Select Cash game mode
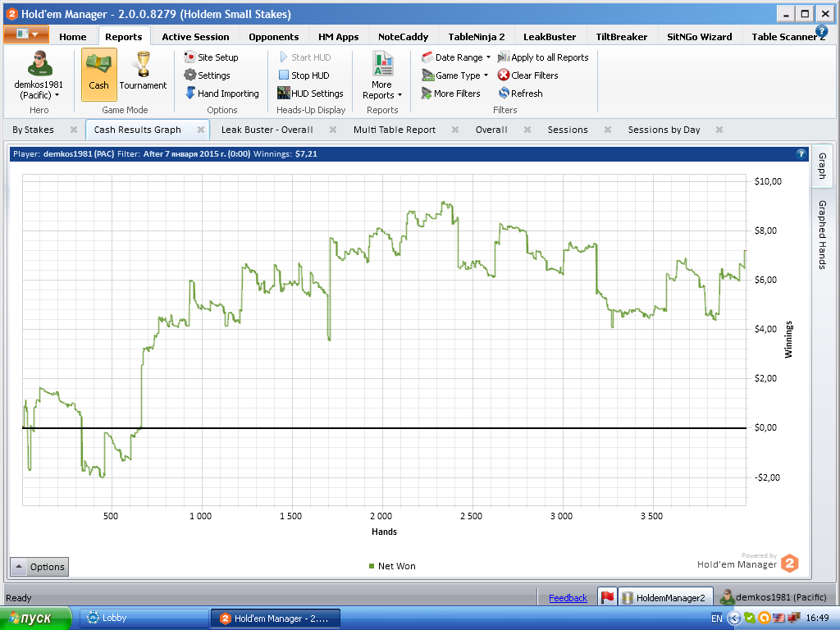Image resolution: width=840 pixels, height=630 pixels. [x=98, y=75]
